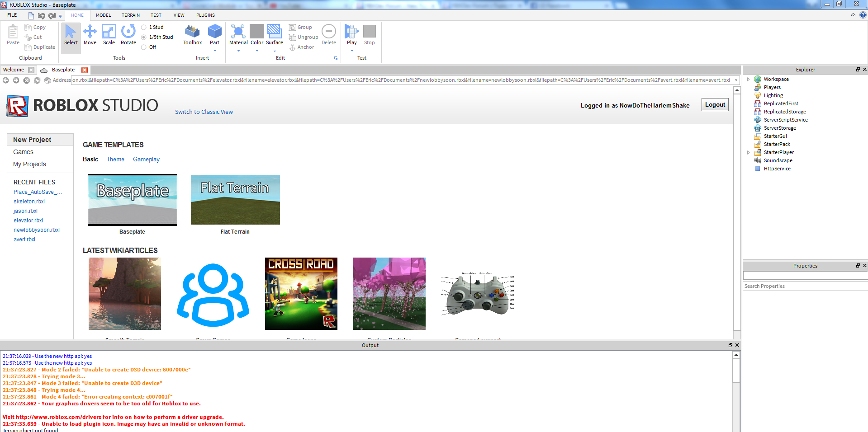Screen dimensions: 868x432
Task: Click the New file quick-access icon
Action: coord(31,15)
